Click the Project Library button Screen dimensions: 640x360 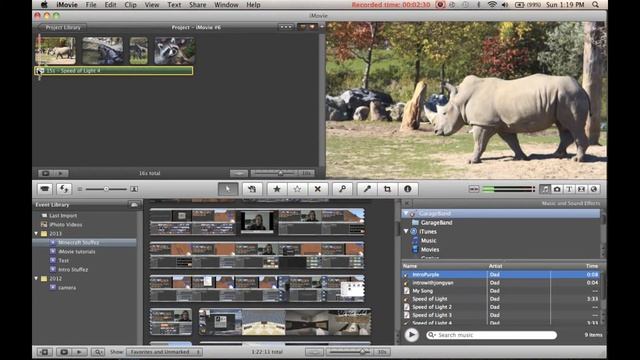point(62,27)
